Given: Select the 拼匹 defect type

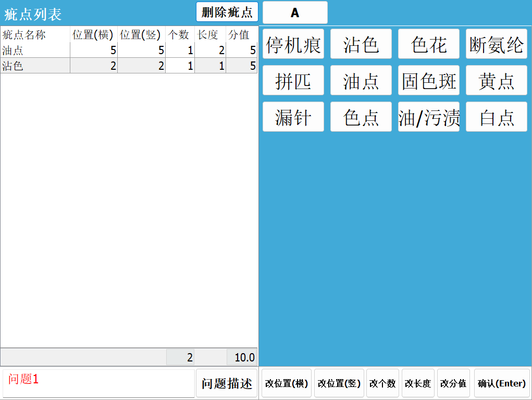Looking at the screenshot, I should pos(293,80).
